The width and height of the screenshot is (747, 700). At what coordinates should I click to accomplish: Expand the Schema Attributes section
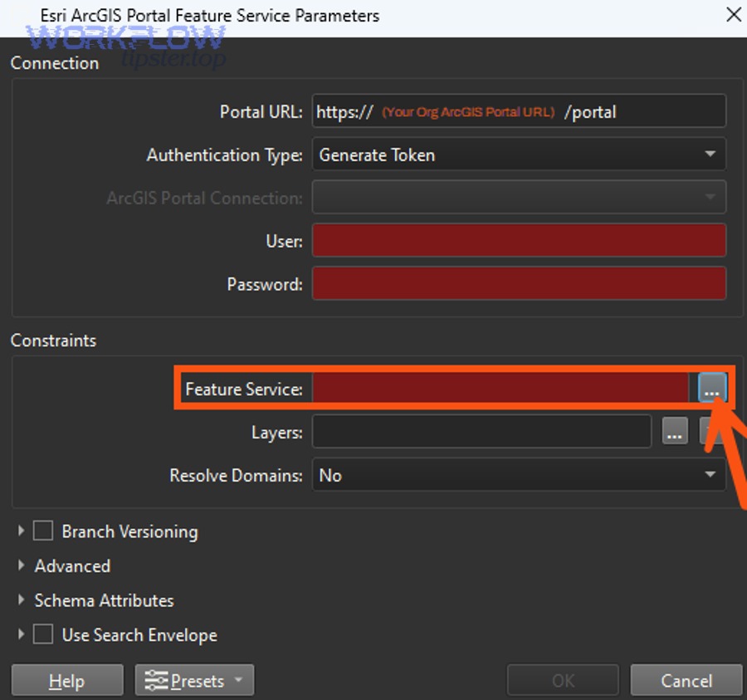20,600
